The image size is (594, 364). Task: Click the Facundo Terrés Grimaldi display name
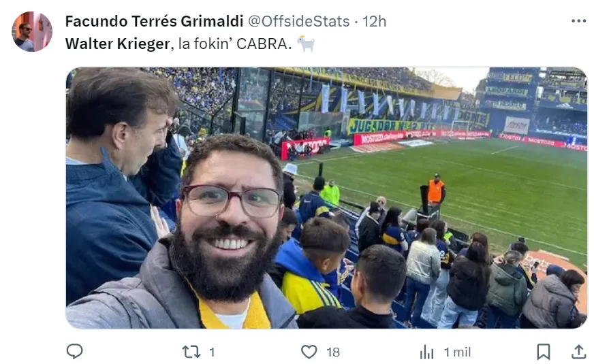point(154,21)
